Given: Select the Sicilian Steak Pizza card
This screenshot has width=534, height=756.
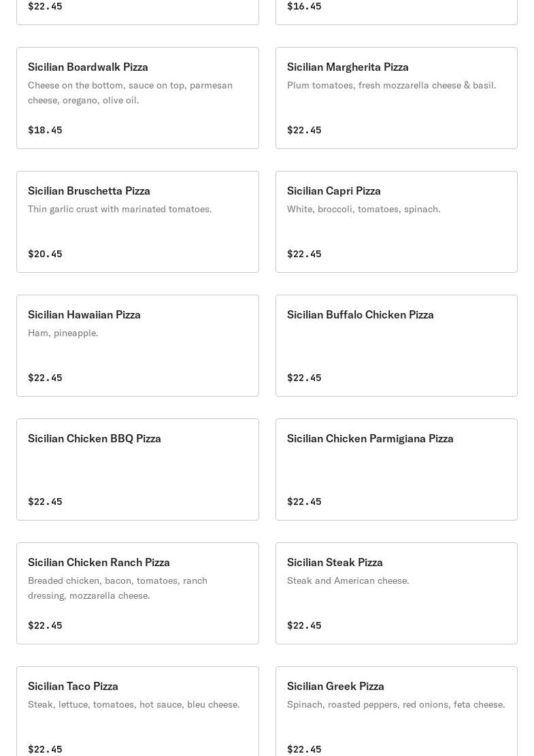Looking at the screenshot, I should coord(396,593).
